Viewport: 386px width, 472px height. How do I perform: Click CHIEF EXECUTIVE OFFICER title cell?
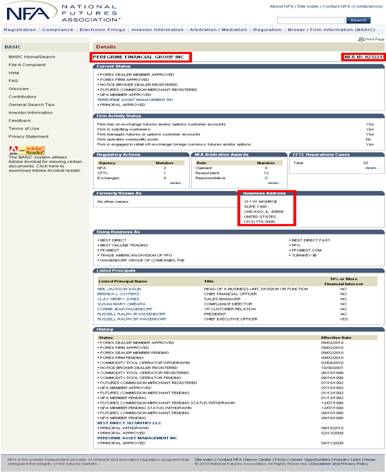231,319
